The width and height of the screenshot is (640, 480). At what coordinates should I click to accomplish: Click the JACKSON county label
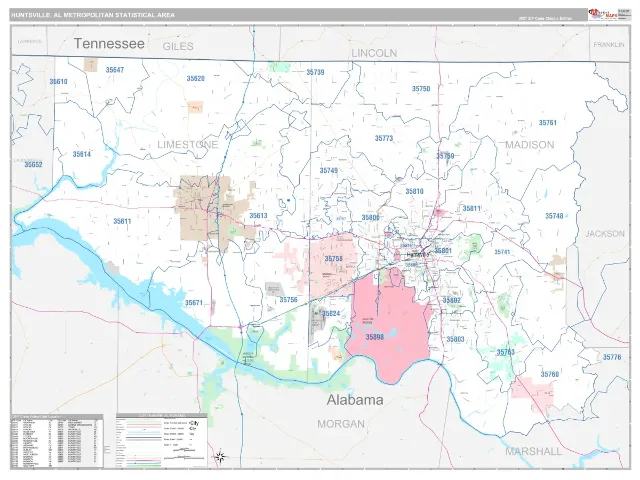coord(605,233)
